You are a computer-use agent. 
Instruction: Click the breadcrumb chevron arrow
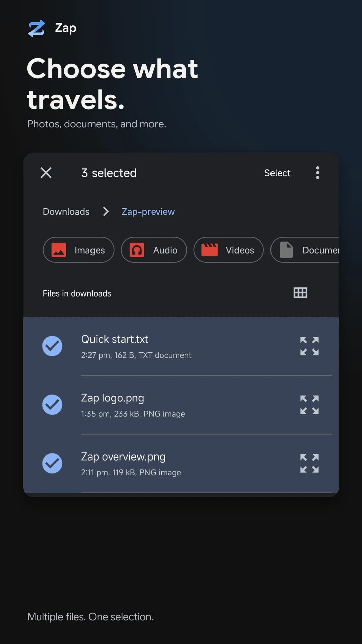pos(106,211)
